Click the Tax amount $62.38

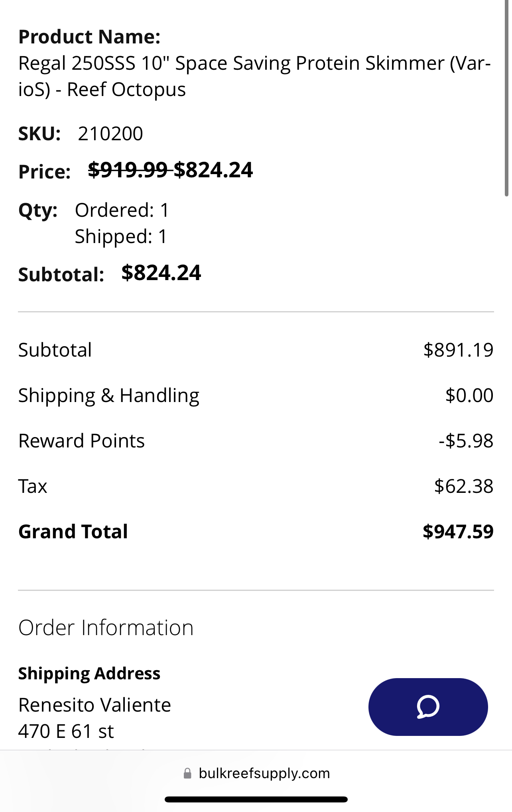pos(463,486)
